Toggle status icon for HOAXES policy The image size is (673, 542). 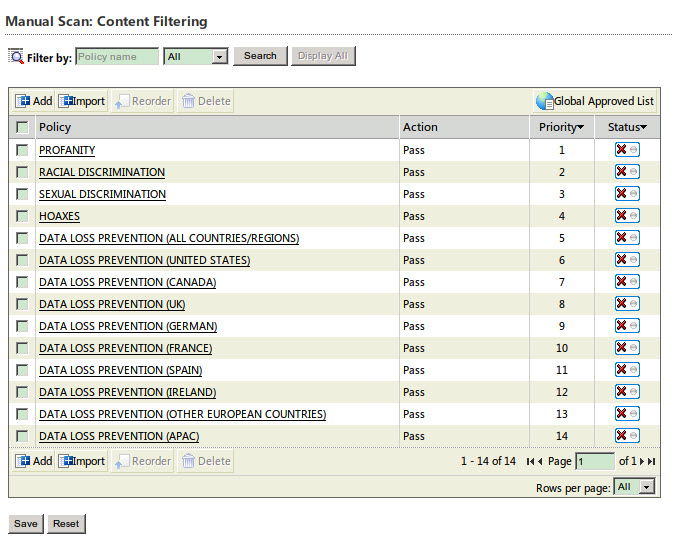(x=627, y=216)
